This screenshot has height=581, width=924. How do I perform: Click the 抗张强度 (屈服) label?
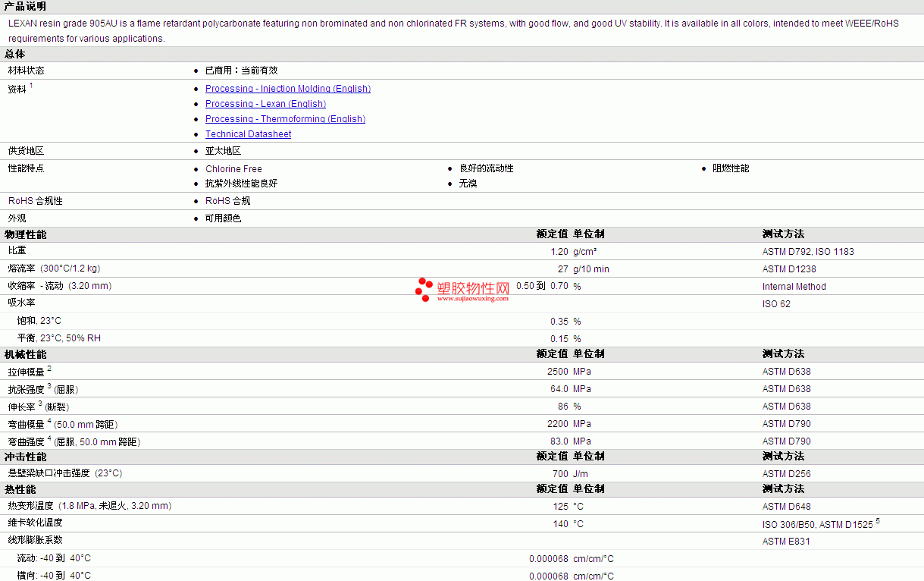coord(43,389)
